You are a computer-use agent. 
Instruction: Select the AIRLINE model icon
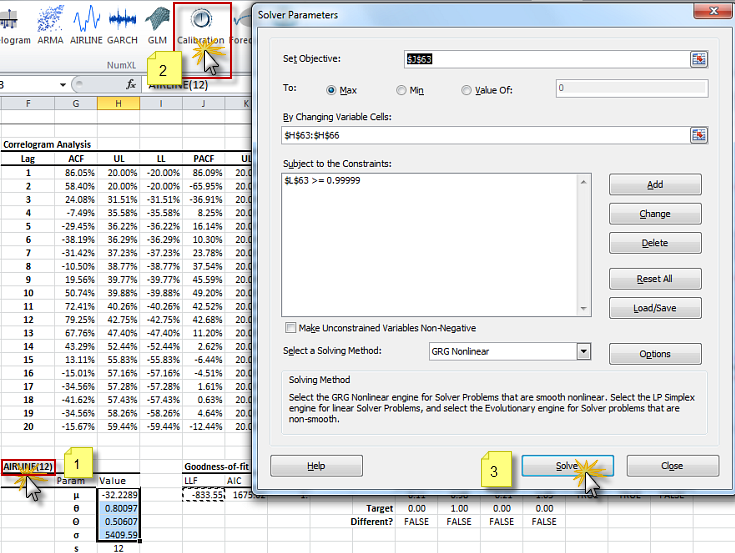point(87,24)
